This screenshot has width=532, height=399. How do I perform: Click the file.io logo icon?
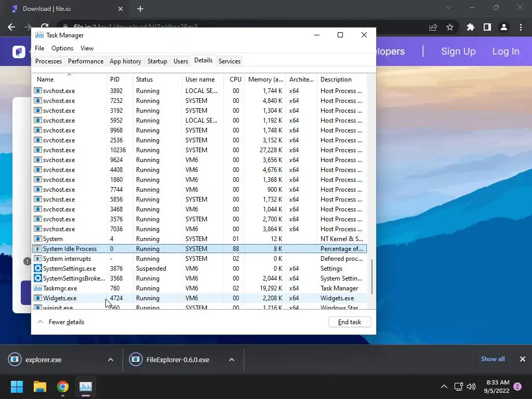point(19,52)
